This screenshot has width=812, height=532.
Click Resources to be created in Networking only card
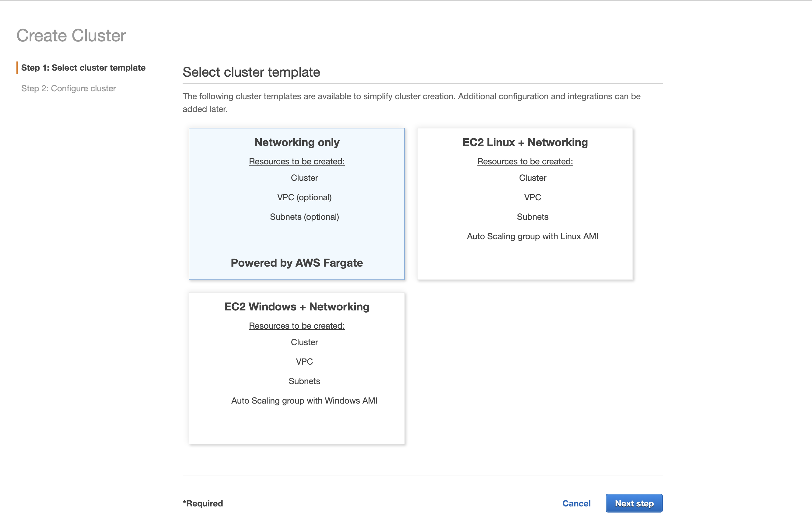pos(296,161)
